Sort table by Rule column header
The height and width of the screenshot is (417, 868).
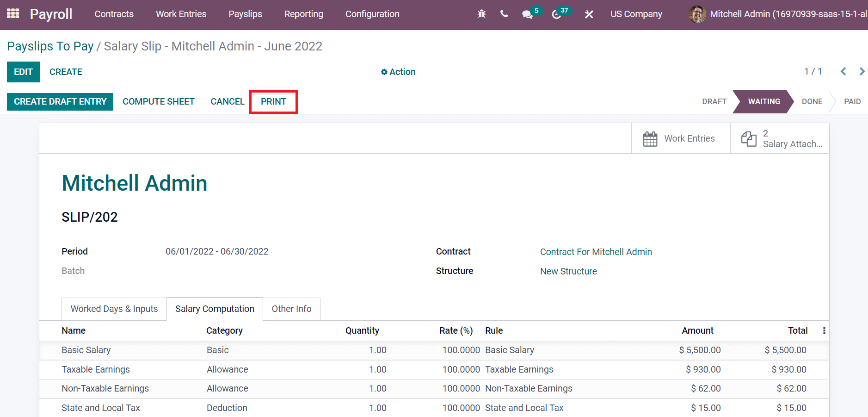click(494, 330)
